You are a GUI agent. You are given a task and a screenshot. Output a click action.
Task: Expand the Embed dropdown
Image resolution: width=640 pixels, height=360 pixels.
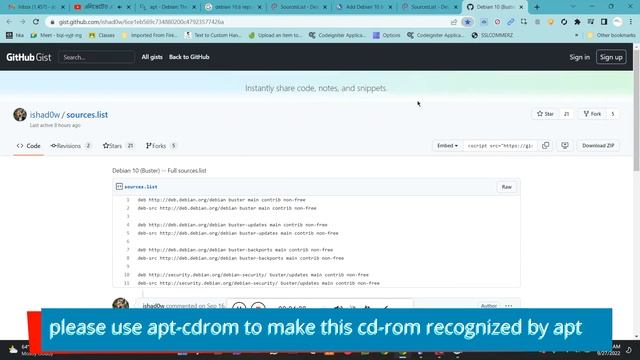(x=447, y=146)
